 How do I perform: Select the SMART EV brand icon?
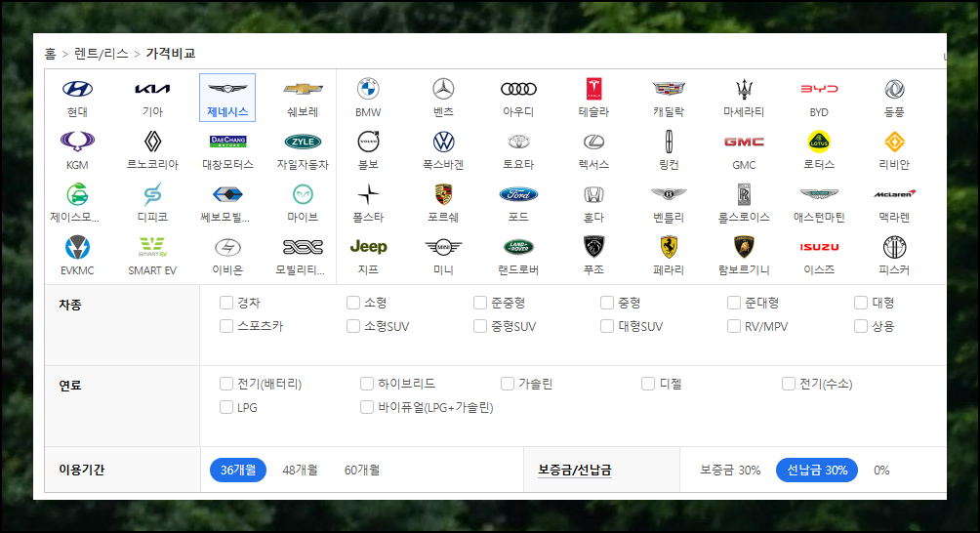pyautogui.click(x=152, y=247)
